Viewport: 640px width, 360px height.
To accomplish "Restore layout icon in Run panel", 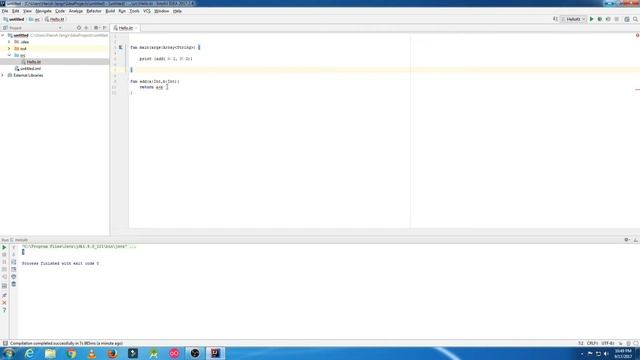I will (4, 286).
